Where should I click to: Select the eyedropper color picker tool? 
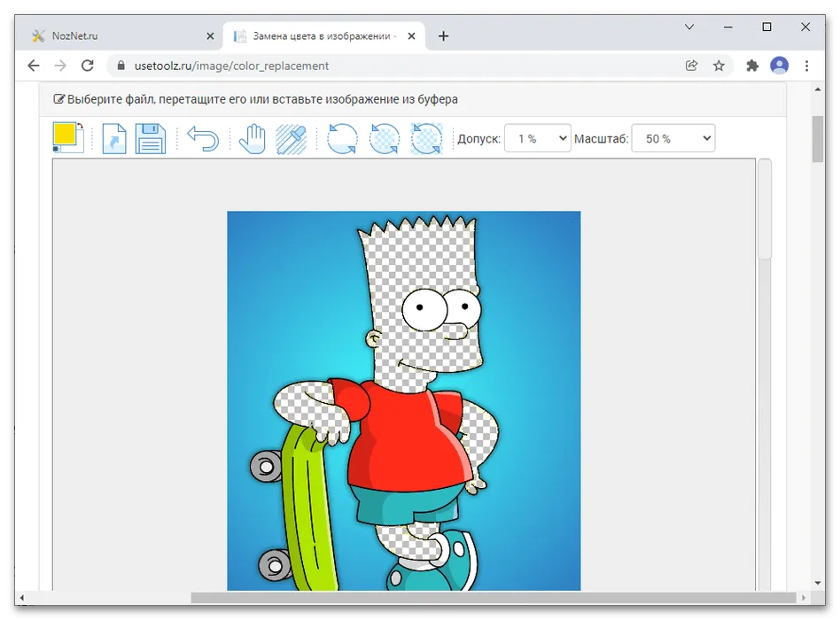[292, 139]
